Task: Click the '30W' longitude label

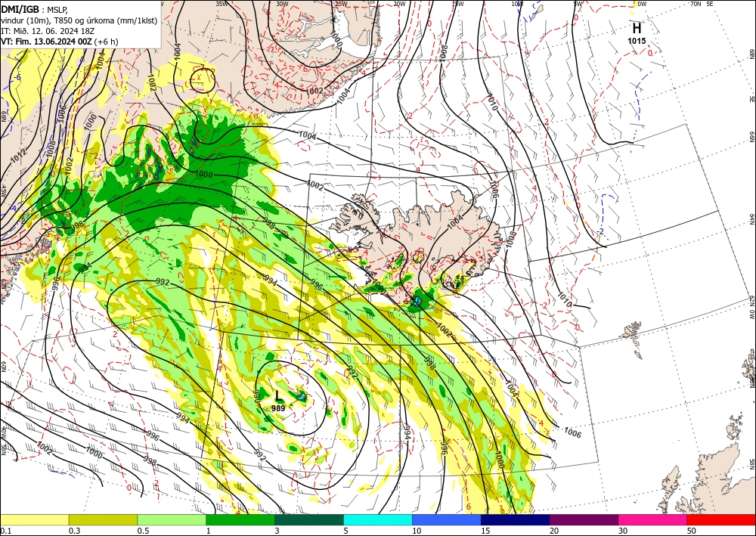Action: point(282,4)
